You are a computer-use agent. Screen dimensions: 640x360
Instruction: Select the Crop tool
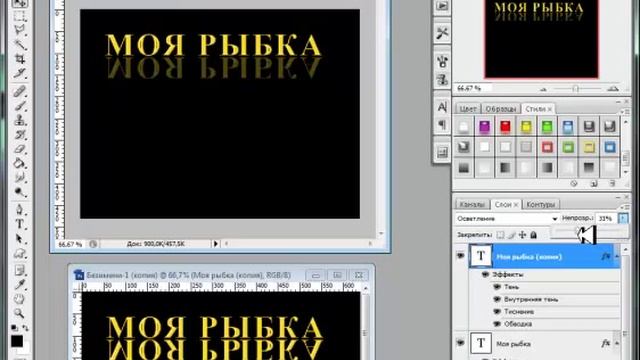[20, 59]
